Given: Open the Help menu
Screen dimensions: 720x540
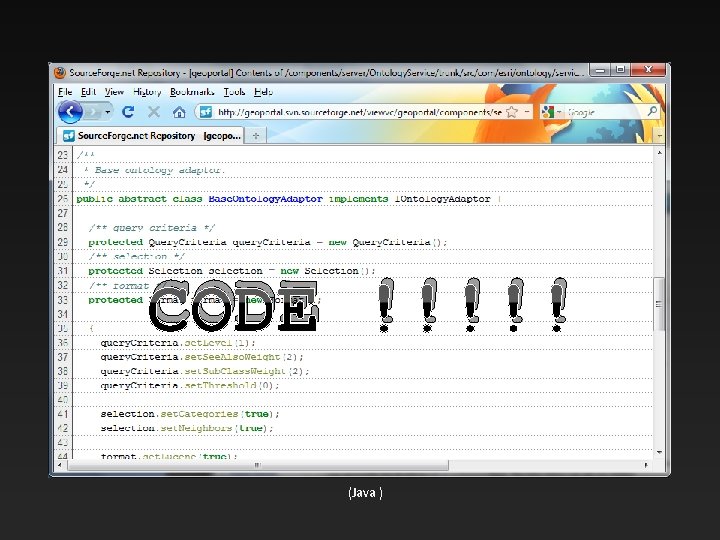Looking at the screenshot, I should (263, 92).
